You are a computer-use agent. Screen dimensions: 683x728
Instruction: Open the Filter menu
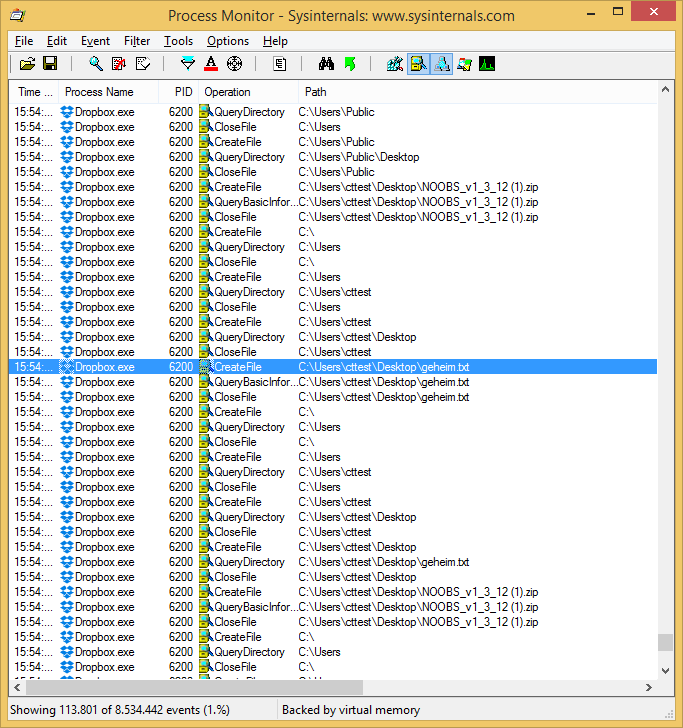click(137, 41)
